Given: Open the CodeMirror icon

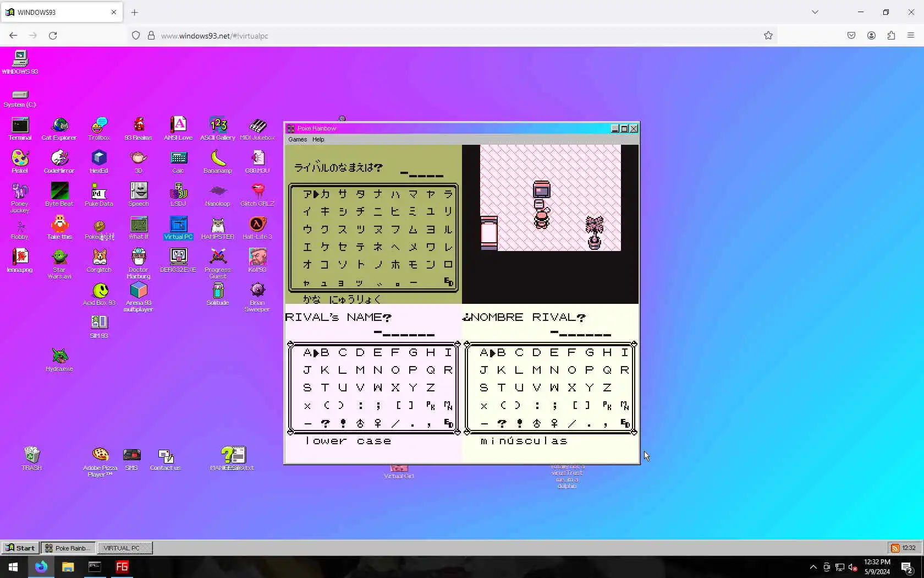Looking at the screenshot, I should click(x=59, y=162).
